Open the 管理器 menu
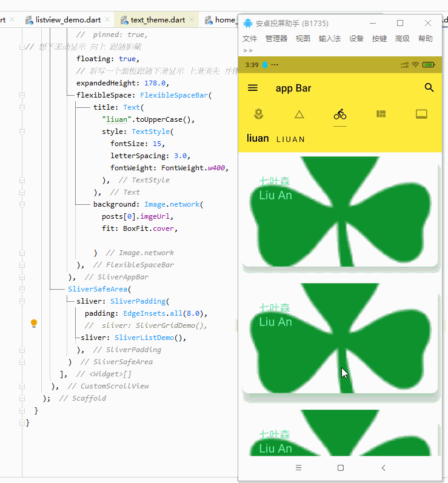The height and width of the screenshot is (483, 448). 276,39
